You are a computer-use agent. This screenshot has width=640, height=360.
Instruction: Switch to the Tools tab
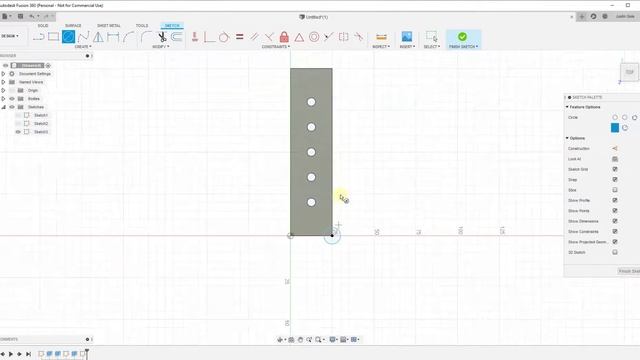142,26
